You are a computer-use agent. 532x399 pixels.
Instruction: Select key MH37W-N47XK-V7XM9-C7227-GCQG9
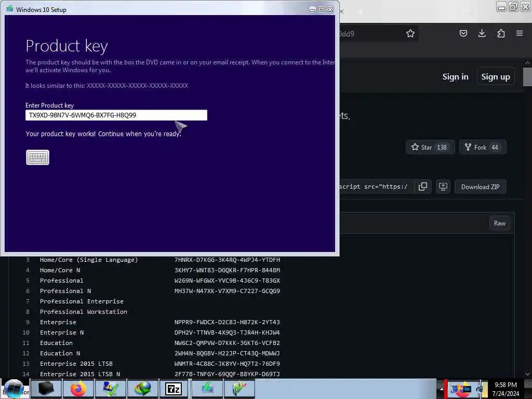[x=228, y=291]
